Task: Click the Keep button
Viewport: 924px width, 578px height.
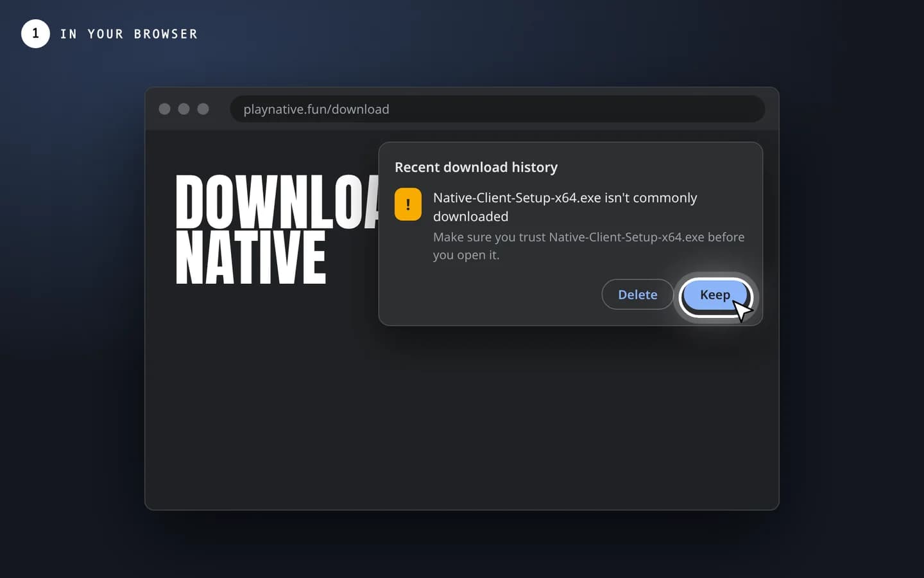Action: pos(715,295)
